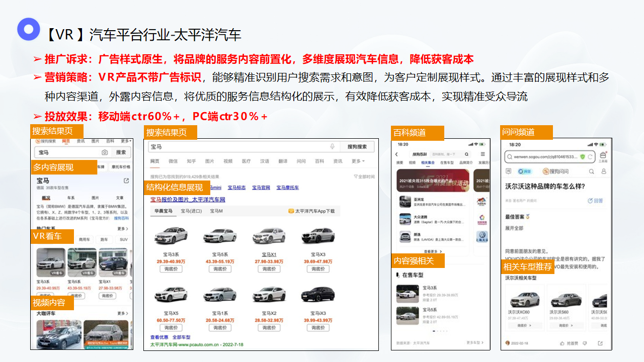Viewport: 644px width, 362px height.
Task: Tap the refresh icon in wenwen address bar
Action: tap(591, 157)
